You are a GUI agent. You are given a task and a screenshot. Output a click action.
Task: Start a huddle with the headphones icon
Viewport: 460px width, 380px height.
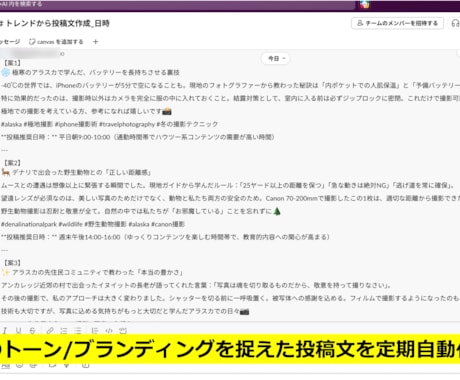455,23
